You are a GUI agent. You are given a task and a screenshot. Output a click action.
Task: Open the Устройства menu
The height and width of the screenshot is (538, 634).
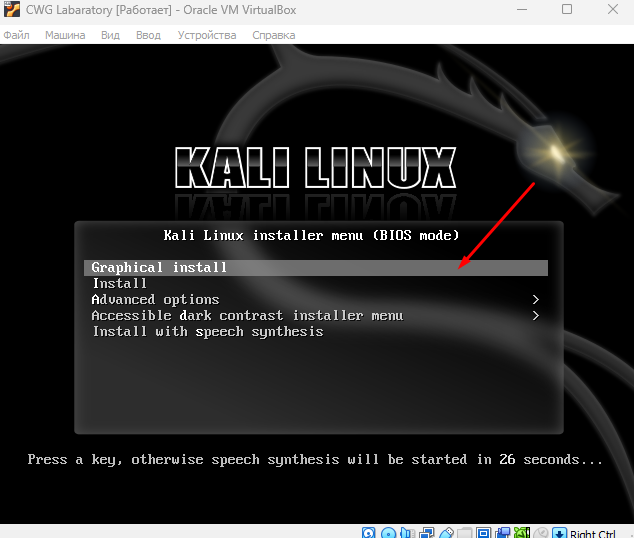point(207,35)
